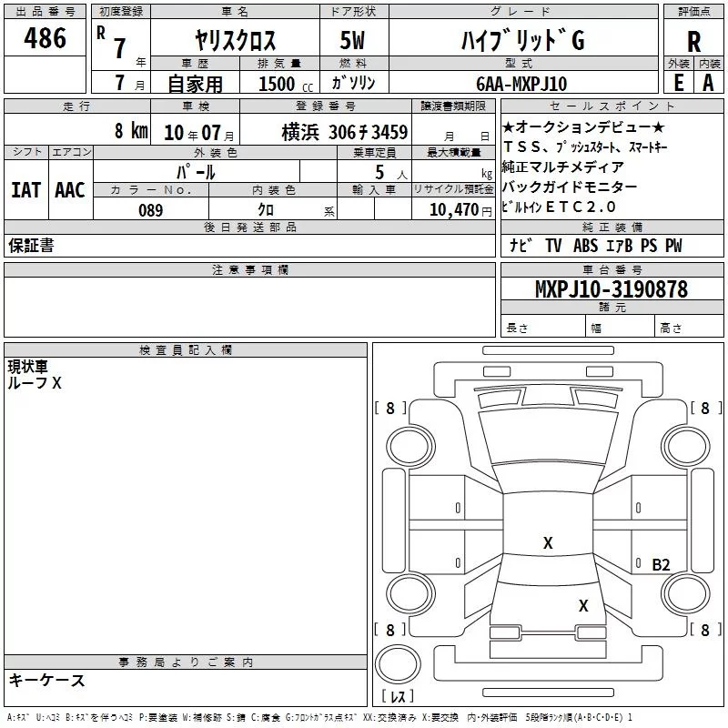This screenshot has height=728, width=728.
Task: Click the X mark on the rear hatch
Action: (x=583, y=605)
